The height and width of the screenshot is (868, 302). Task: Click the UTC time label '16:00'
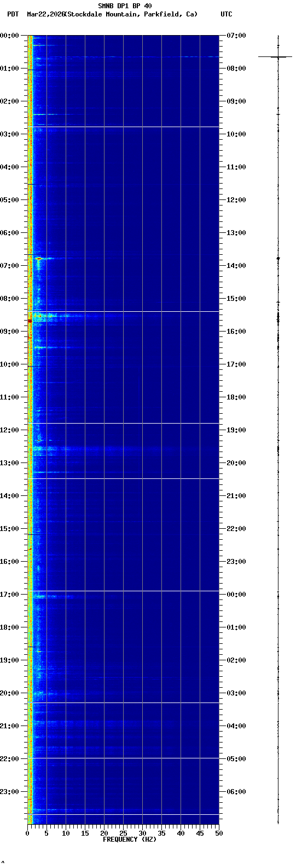236,332
